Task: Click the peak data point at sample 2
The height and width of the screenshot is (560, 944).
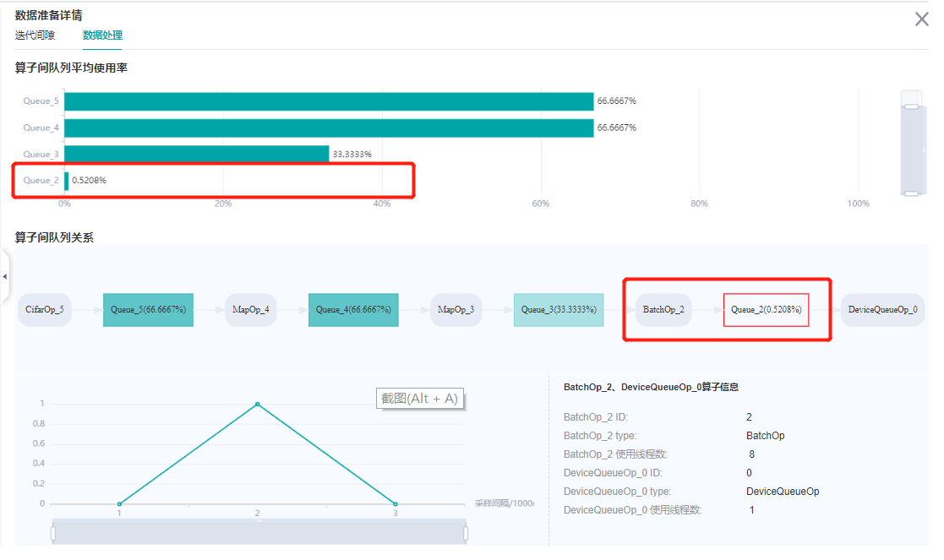Action: click(x=257, y=404)
